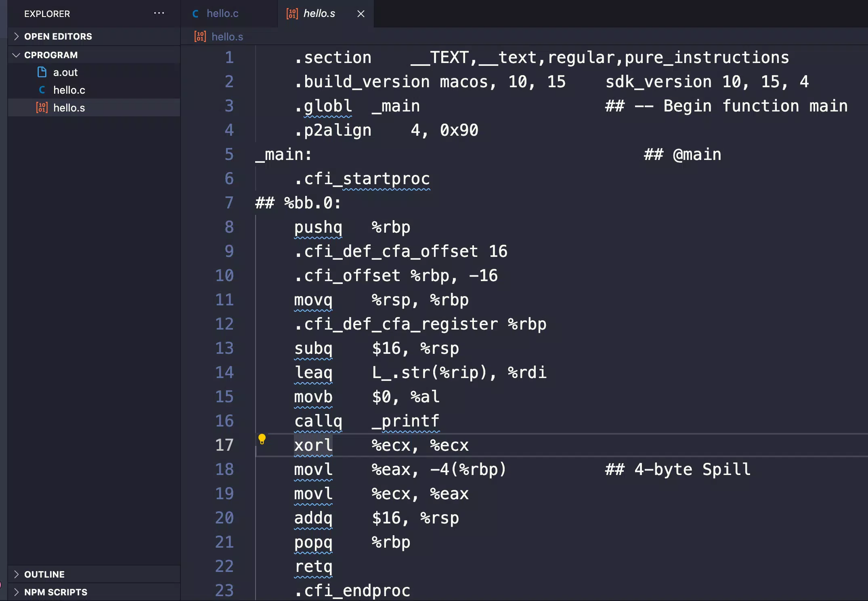Click the .p2align directive on line 4
Screen dimensions: 868x601
[333, 130]
